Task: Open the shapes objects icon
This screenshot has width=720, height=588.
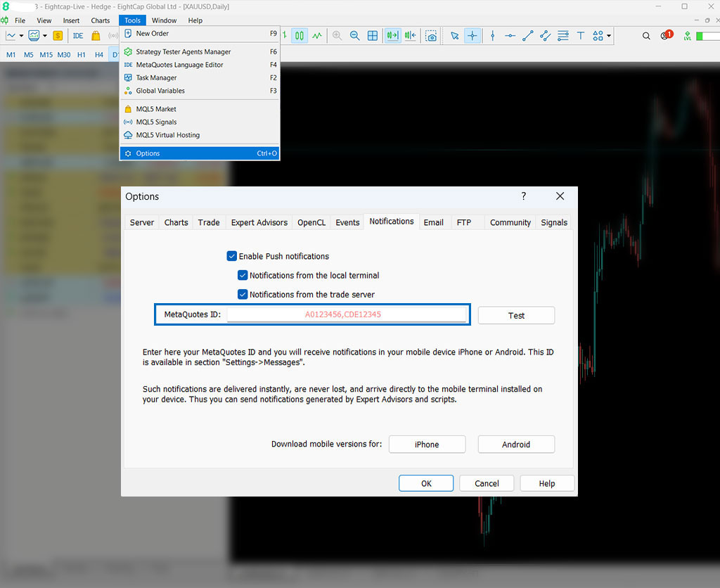Action: (x=598, y=36)
